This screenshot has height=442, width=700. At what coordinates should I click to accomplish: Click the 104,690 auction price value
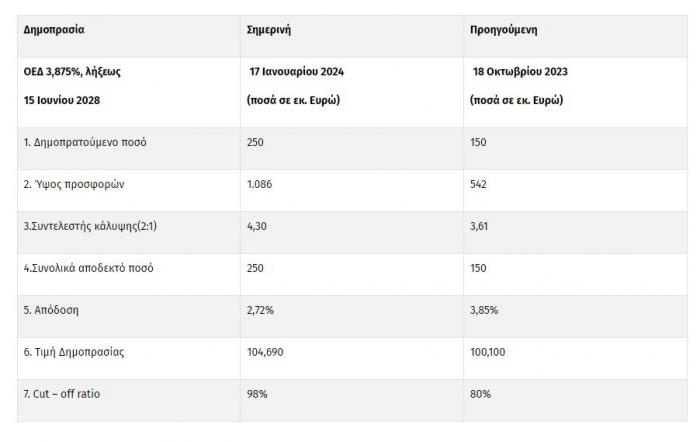point(265,352)
